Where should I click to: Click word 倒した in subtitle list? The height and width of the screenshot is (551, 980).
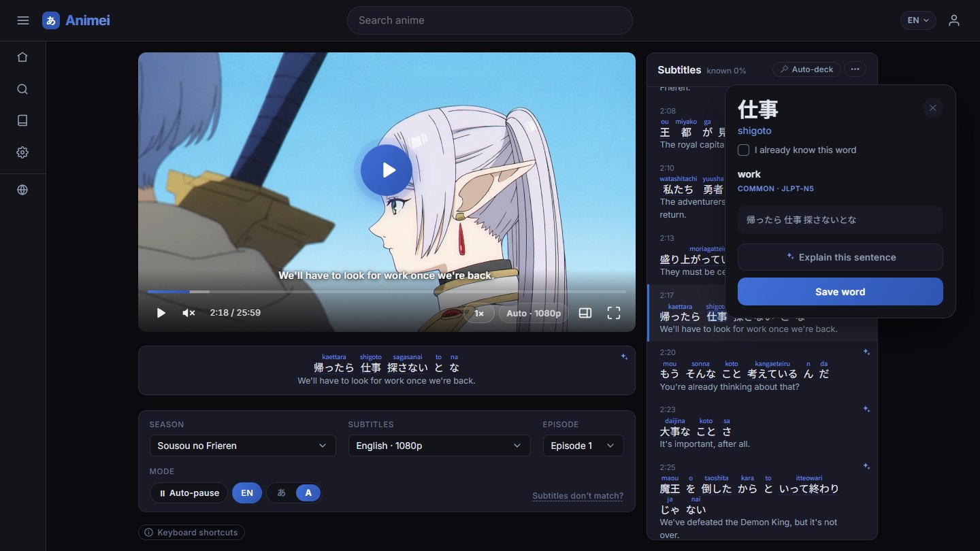716,488
